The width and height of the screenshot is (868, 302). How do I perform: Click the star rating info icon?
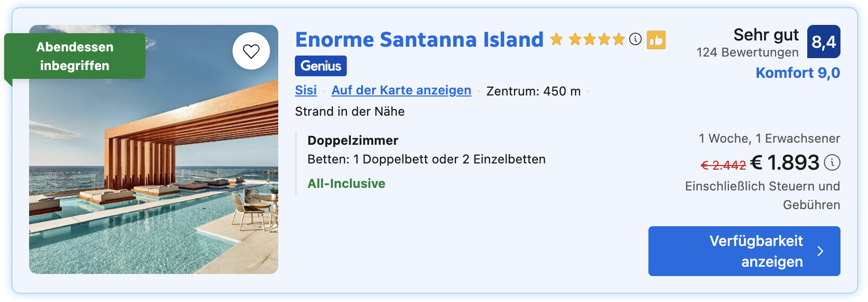click(x=635, y=39)
